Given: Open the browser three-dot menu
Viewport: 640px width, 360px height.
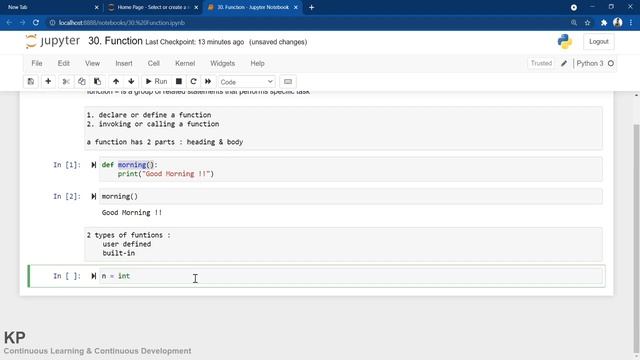Looking at the screenshot, I should click(631, 23).
